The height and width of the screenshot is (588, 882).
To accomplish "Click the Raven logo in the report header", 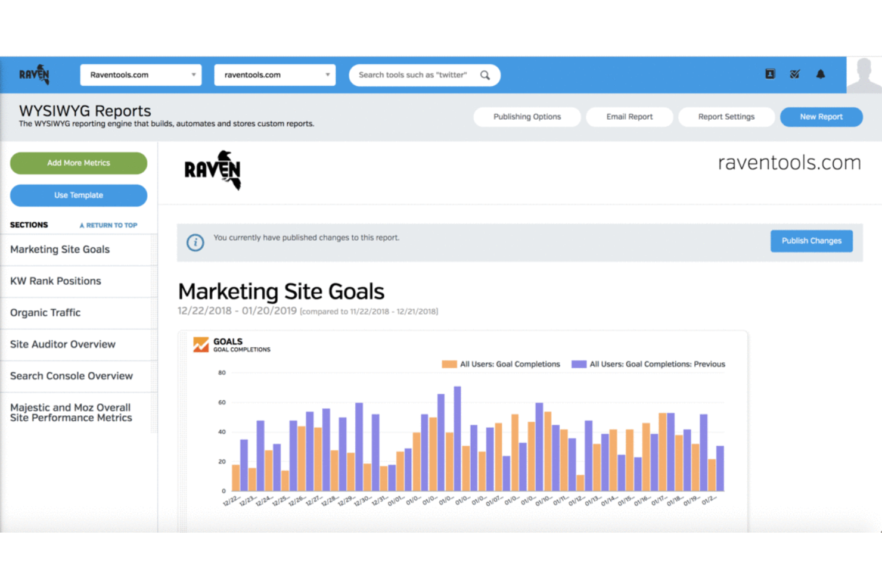I will pos(212,170).
